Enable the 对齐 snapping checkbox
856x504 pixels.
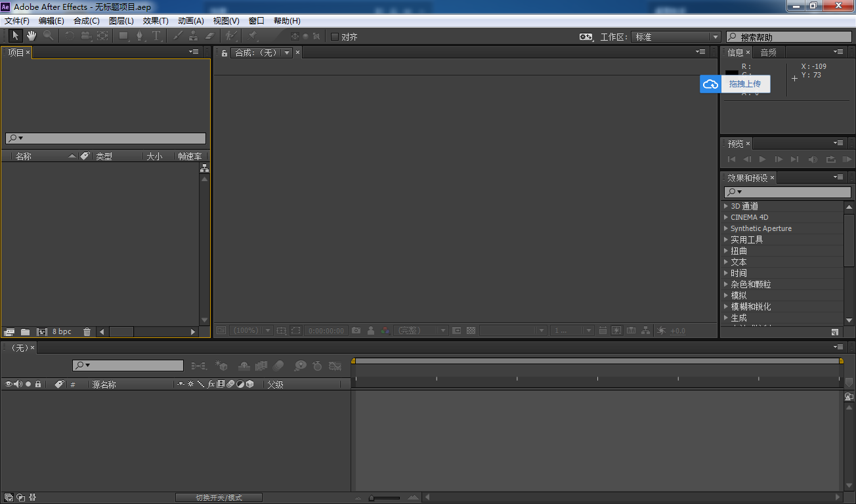(335, 37)
